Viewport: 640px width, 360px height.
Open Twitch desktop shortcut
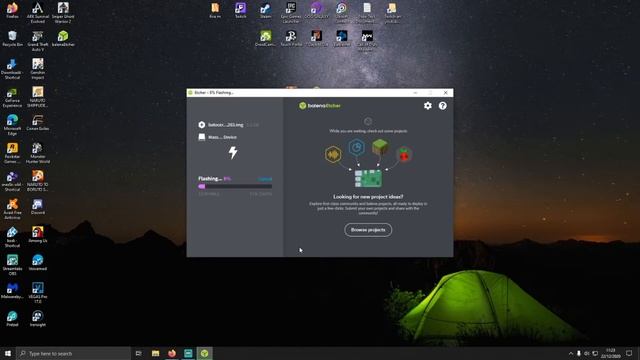[240, 10]
